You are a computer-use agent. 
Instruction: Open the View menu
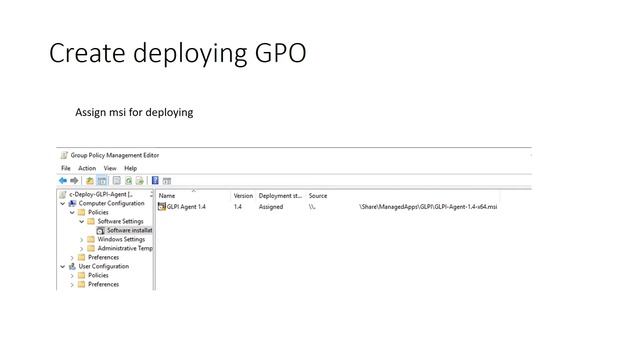(110, 168)
